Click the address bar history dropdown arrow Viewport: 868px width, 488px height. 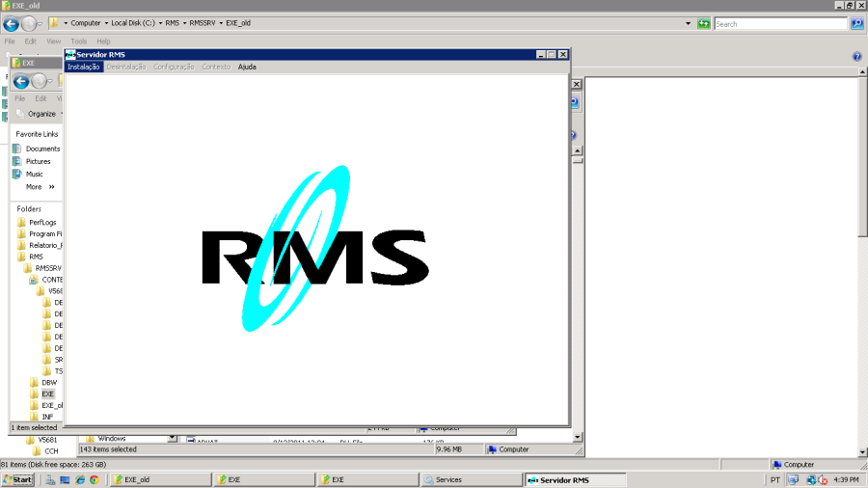(688, 24)
